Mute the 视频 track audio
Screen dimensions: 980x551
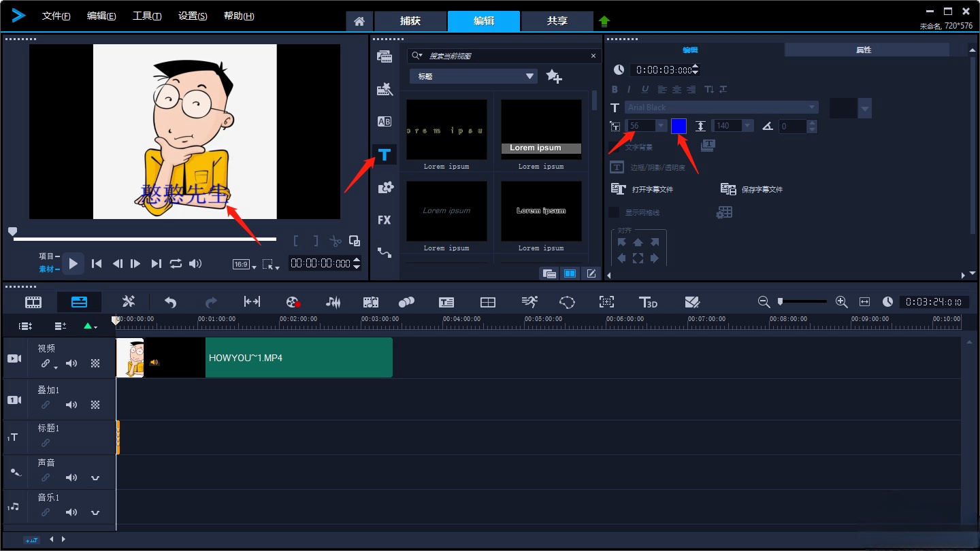(71, 363)
